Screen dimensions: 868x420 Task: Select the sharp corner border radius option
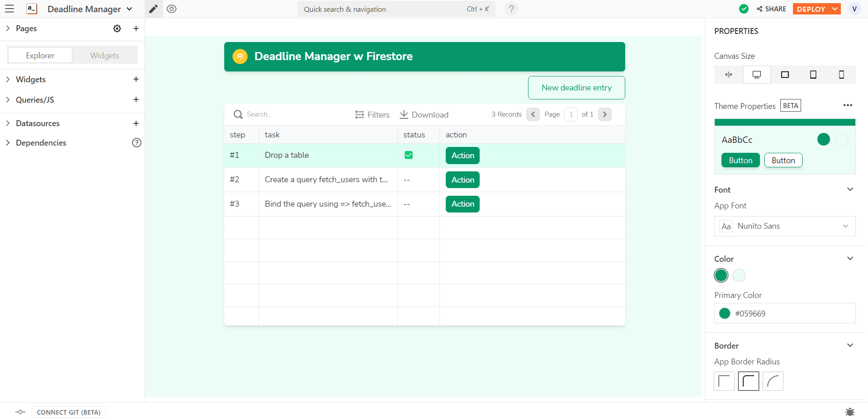coord(724,381)
